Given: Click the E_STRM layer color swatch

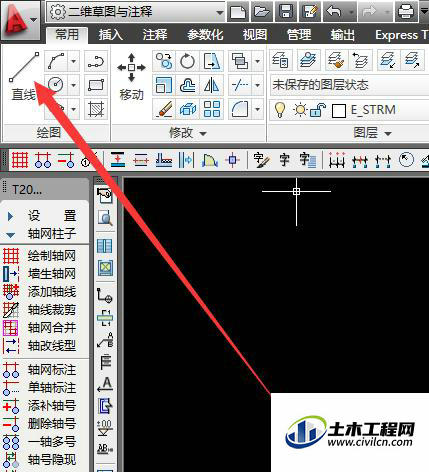Looking at the screenshot, I should (339, 111).
